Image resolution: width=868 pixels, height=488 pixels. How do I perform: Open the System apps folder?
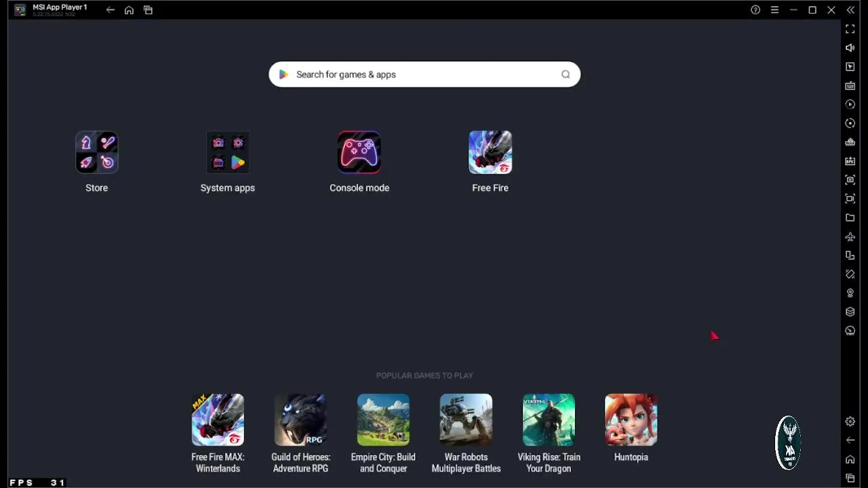pyautogui.click(x=228, y=152)
